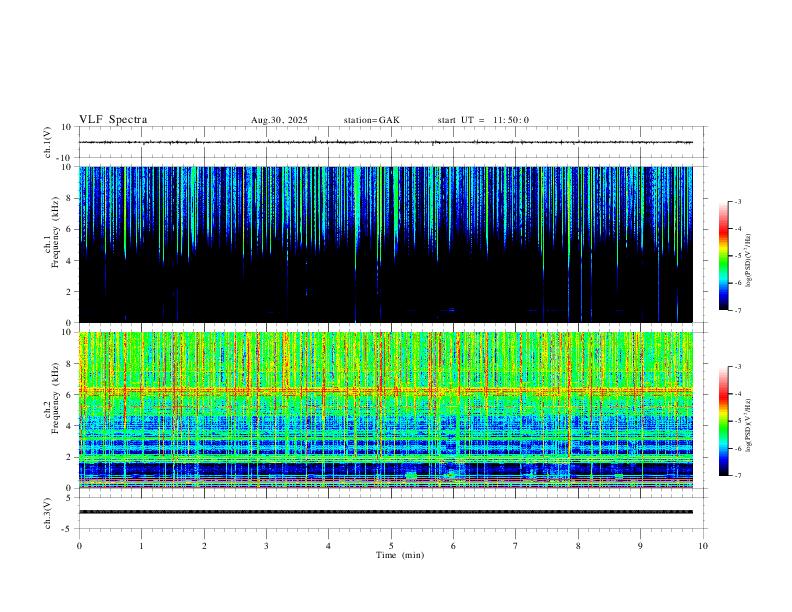Click the "7" minute tick on the time axis
792x612 pixels.
tap(516, 546)
